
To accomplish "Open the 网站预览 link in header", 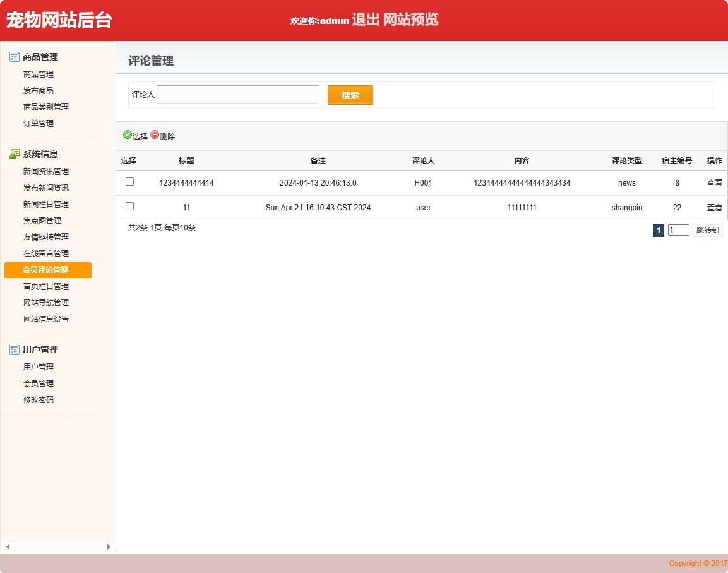I will pos(410,20).
